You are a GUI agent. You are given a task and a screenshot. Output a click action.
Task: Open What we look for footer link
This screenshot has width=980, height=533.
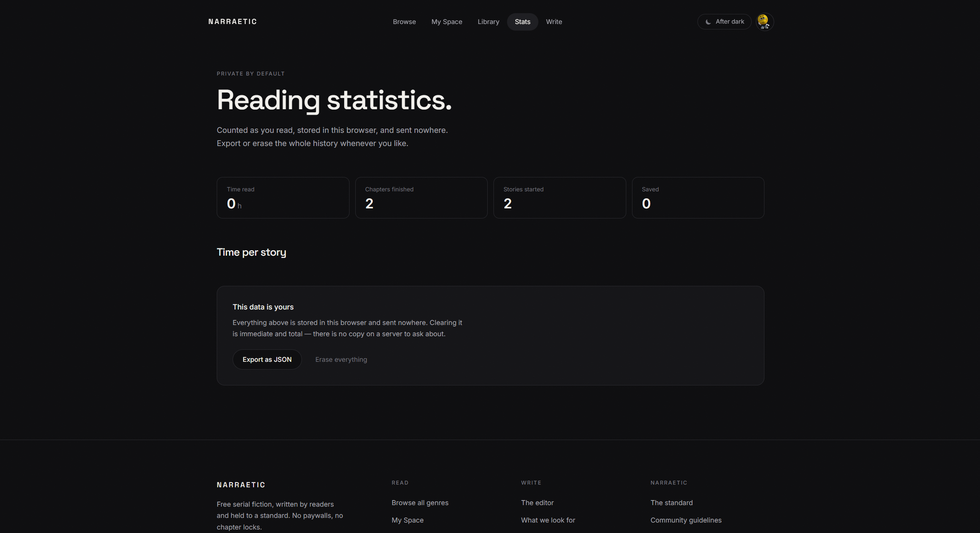pyautogui.click(x=548, y=520)
